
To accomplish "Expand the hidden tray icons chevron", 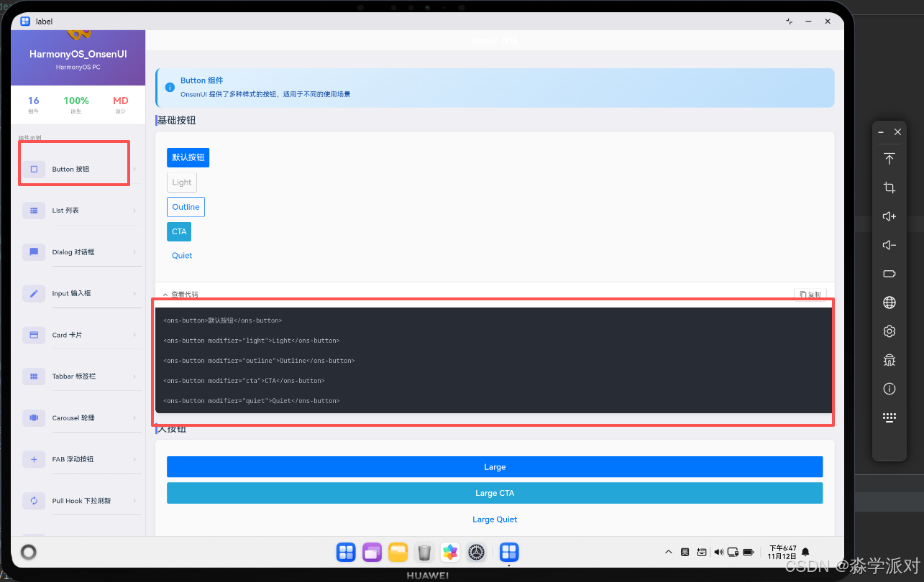I will 668,552.
